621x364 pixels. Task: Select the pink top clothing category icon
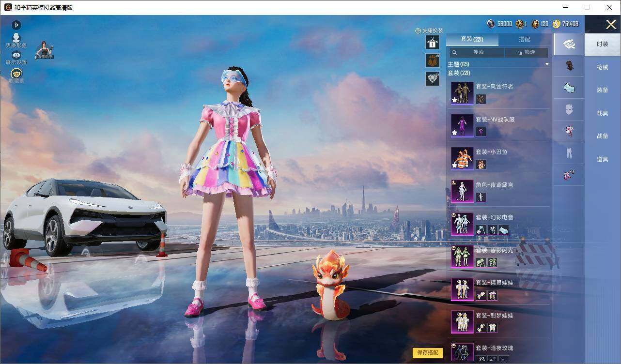(569, 131)
